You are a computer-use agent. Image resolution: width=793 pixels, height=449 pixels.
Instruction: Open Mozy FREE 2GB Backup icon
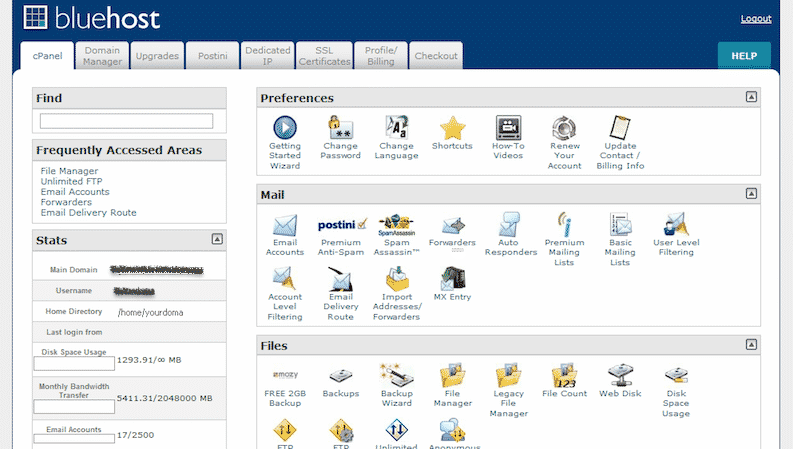(285, 375)
